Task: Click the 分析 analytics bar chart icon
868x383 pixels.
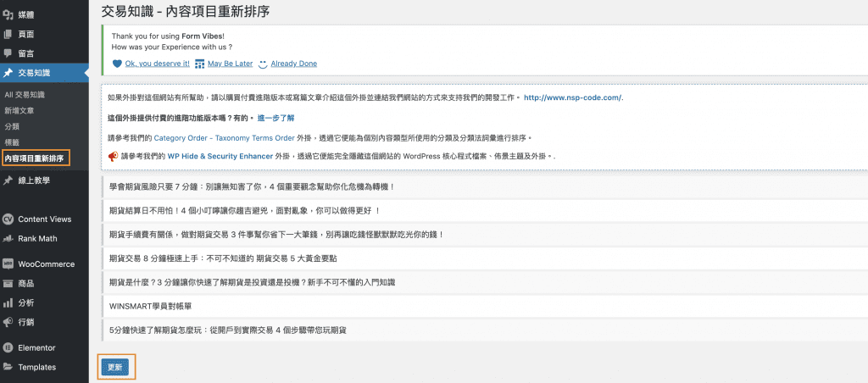Action: [x=8, y=302]
